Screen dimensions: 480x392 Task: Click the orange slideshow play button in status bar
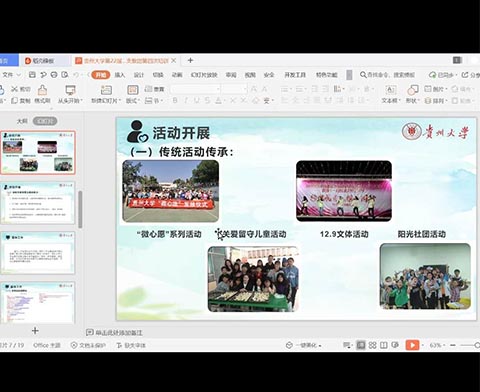tap(412, 345)
